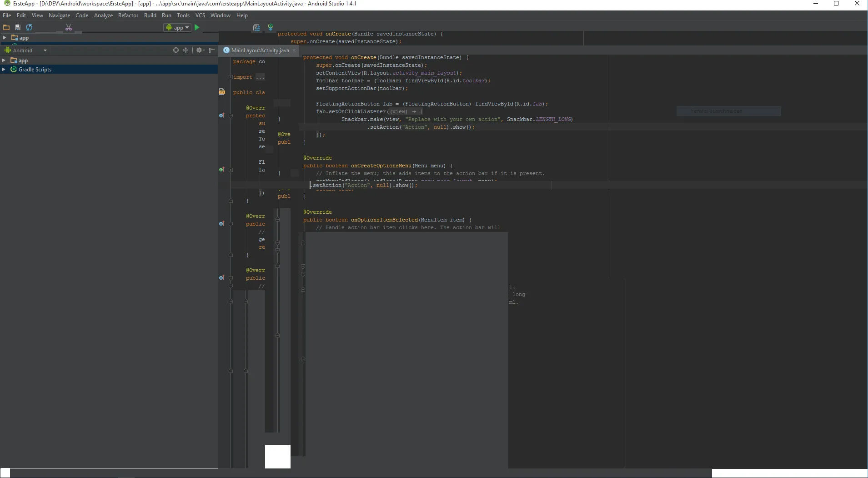The image size is (868, 478).
Task: Open project panel gear settings menu
Action: [x=200, y=50]
